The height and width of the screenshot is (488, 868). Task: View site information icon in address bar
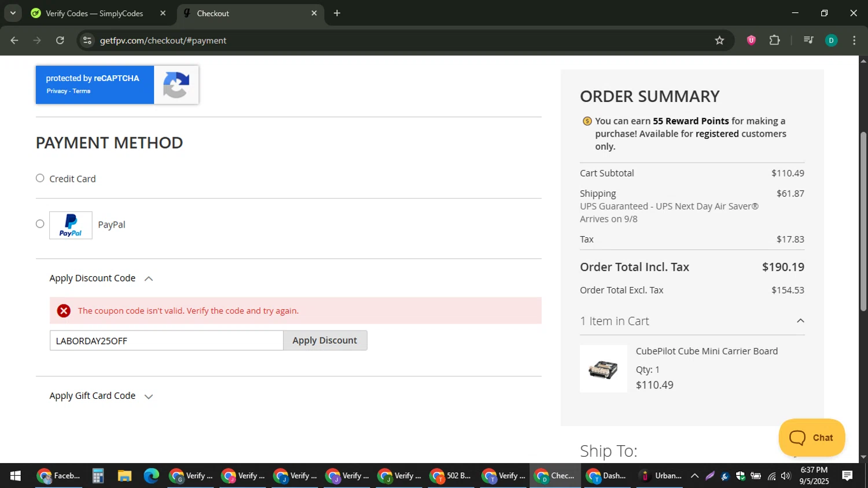pyautogui.click(x=87, y=41)
